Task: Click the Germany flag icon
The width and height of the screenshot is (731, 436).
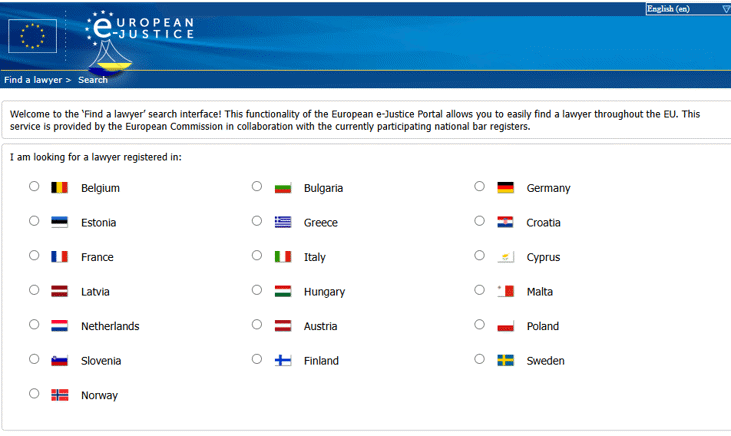Action: [x=505, y=187]
